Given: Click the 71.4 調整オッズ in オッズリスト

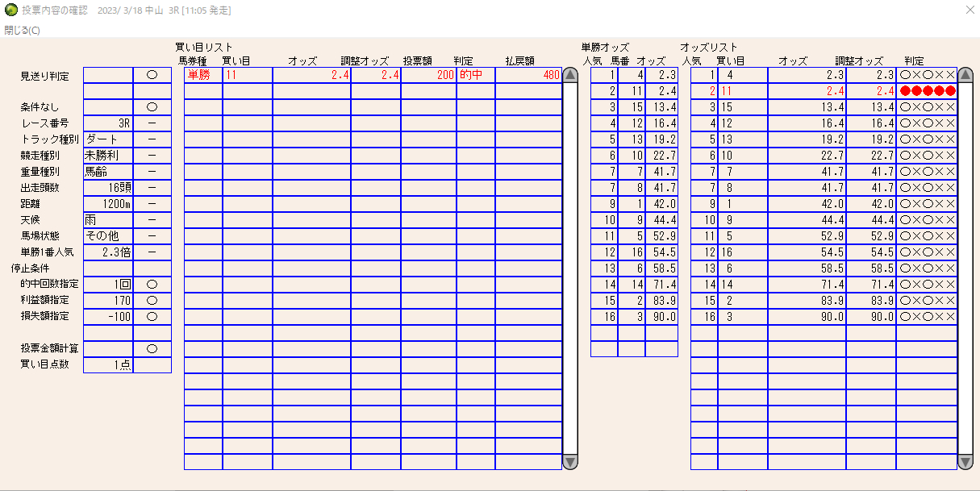Looking at the screenshot, I should point(871,285).
